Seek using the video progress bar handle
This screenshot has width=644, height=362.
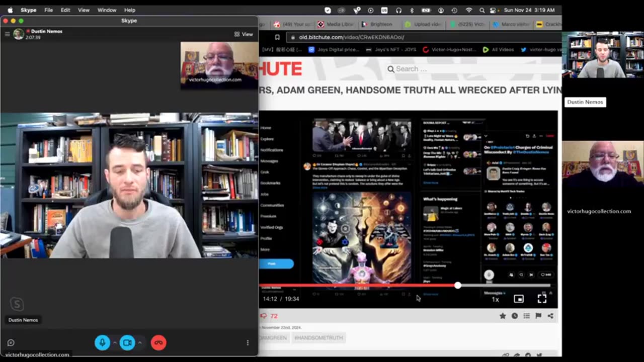pyautogui.click(x=457, y=286)
